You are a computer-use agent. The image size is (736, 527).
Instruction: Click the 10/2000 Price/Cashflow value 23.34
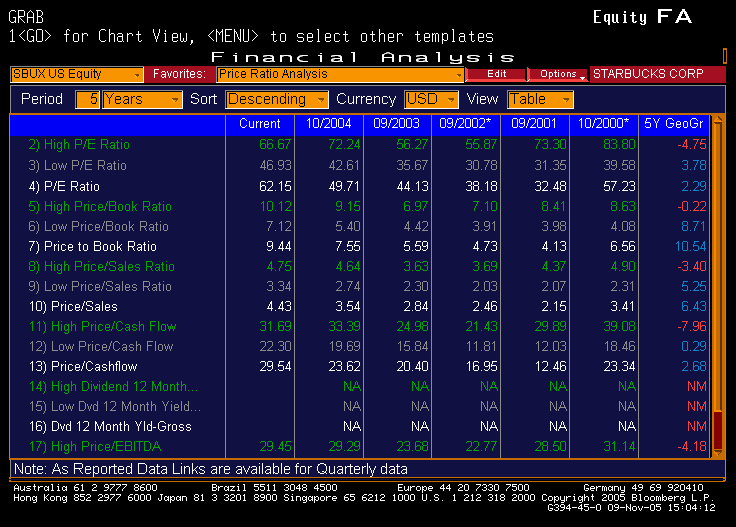click(x=619, y=367)
